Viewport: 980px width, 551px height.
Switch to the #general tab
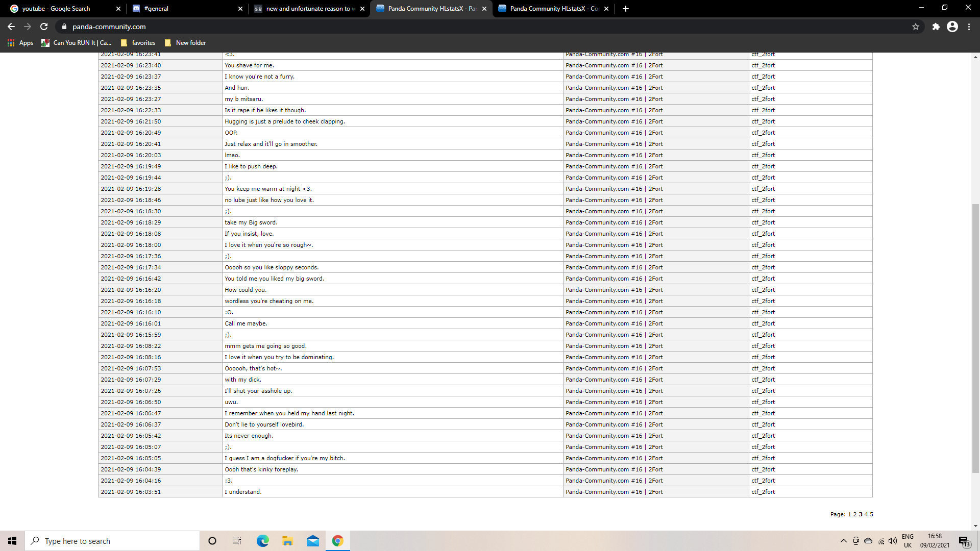coord(184,9)
